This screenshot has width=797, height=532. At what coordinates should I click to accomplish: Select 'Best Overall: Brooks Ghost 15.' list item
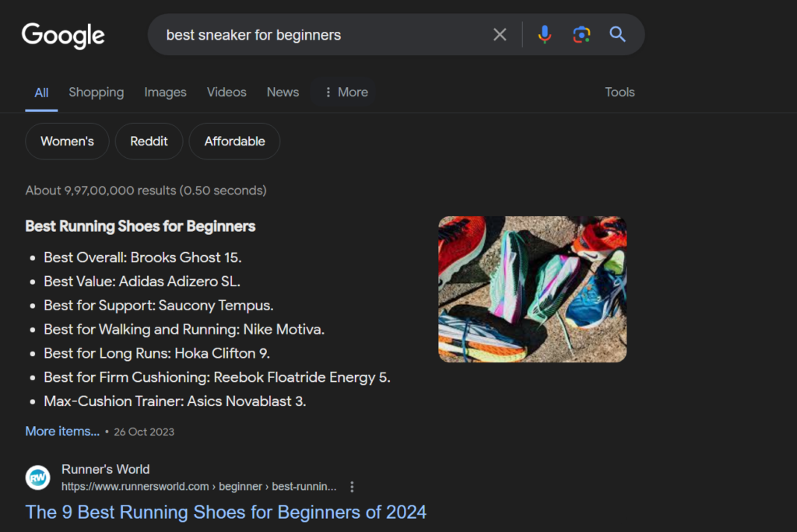(142, 257)
